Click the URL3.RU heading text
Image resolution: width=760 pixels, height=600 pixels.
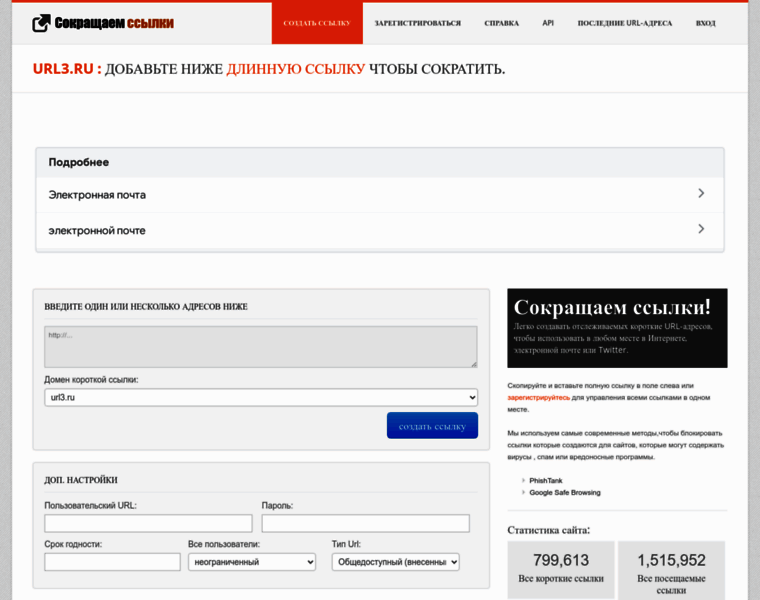tap(63, 69)
